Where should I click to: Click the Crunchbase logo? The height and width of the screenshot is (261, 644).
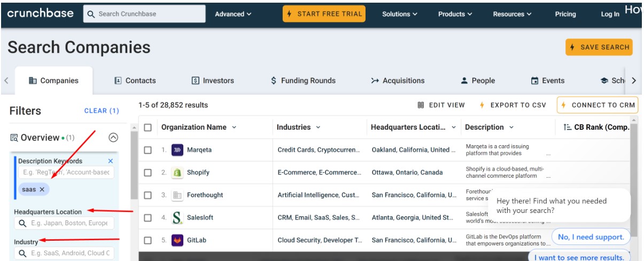pyautogui.click(x=41, y=13)
